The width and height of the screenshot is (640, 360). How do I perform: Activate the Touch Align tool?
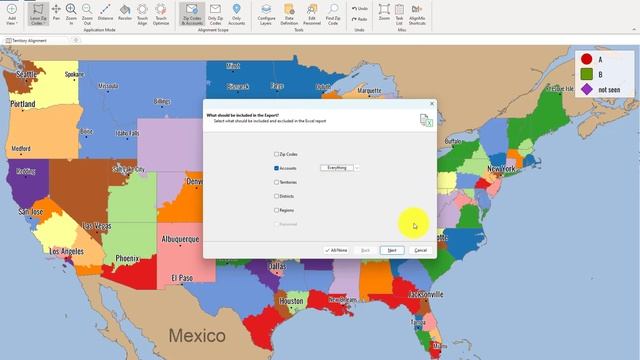(142, 15)
